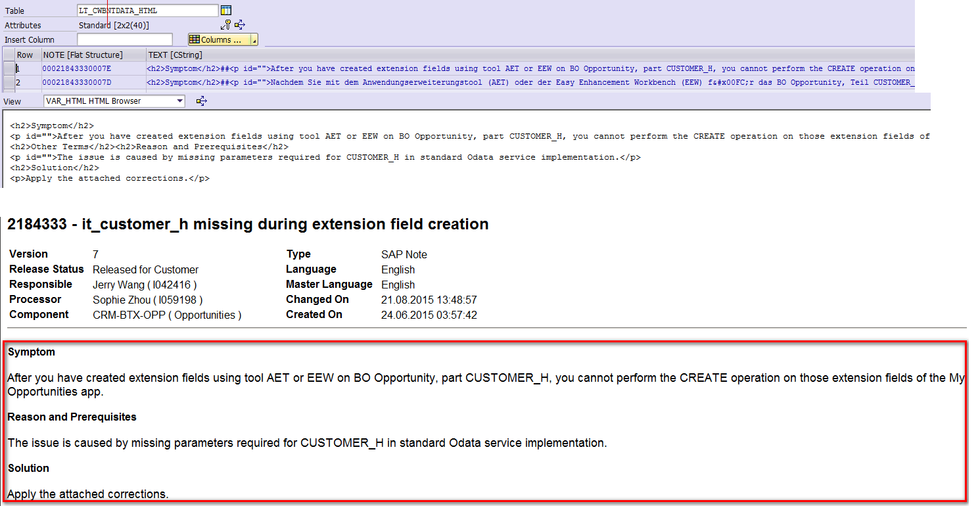
Task: Click the TEXT [CString] column header
Action: tap(530, 55)
